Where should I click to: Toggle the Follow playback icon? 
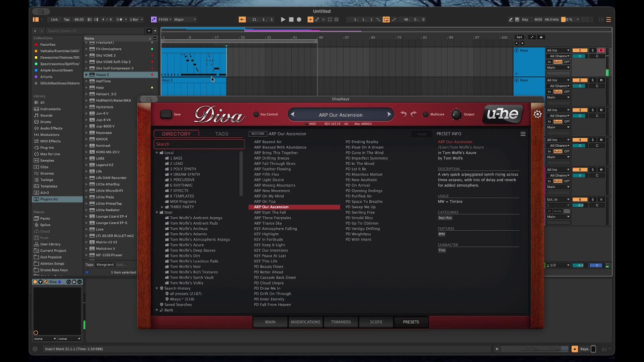[243, 20]
